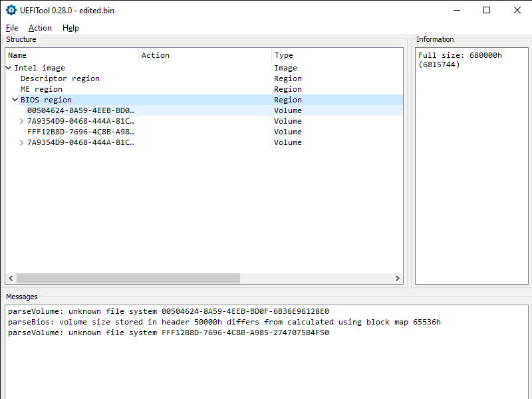Click the horizontal scrollbar right arrow
This screenshot has width=532, height=399.
tap(397, 278)
